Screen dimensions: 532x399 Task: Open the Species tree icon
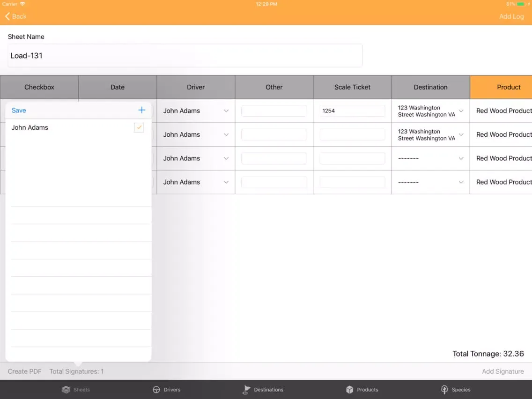point(444,390)
